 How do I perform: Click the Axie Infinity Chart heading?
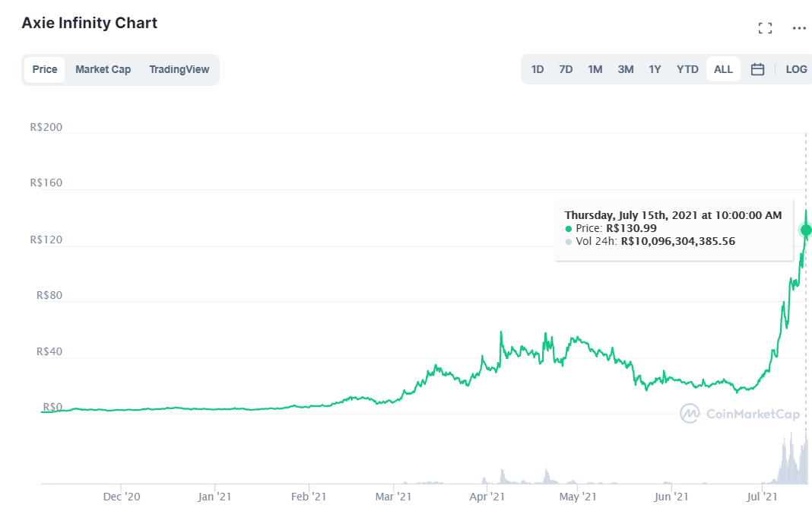pos(90,23)
